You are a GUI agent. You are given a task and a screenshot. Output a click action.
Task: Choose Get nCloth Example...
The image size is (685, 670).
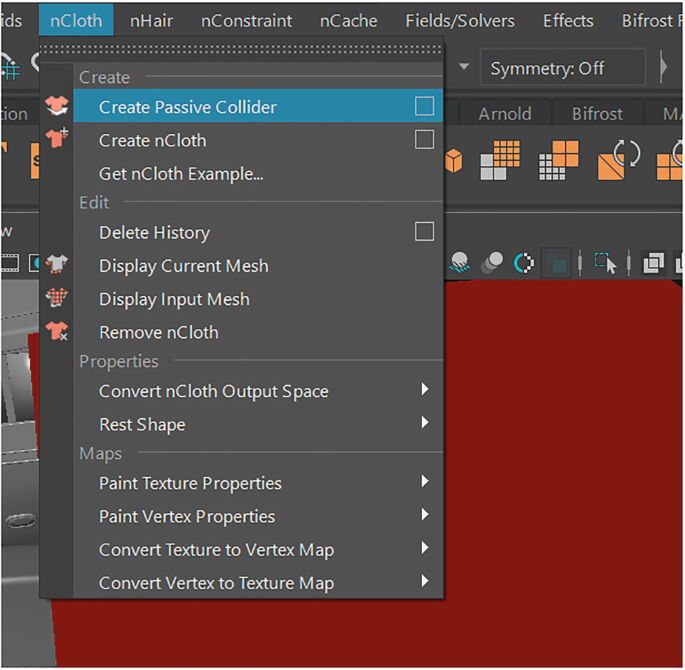[181, 174]
